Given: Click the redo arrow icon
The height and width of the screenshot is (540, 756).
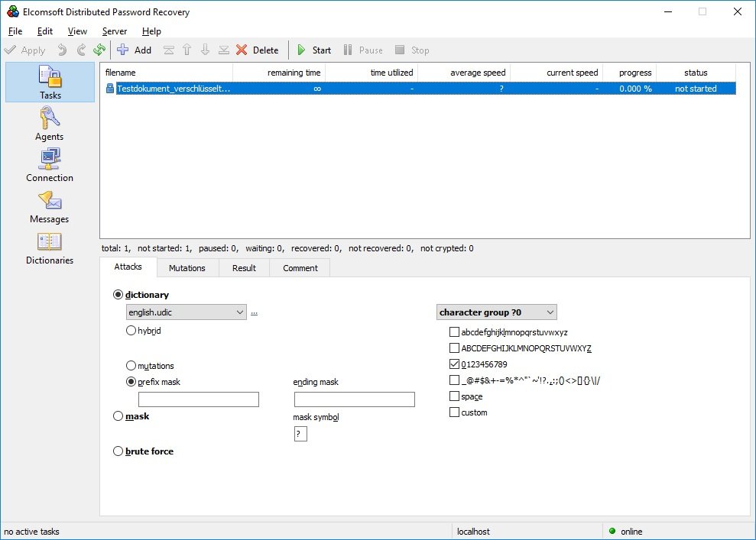Looking at the screenshot, I should click(81, 50).
